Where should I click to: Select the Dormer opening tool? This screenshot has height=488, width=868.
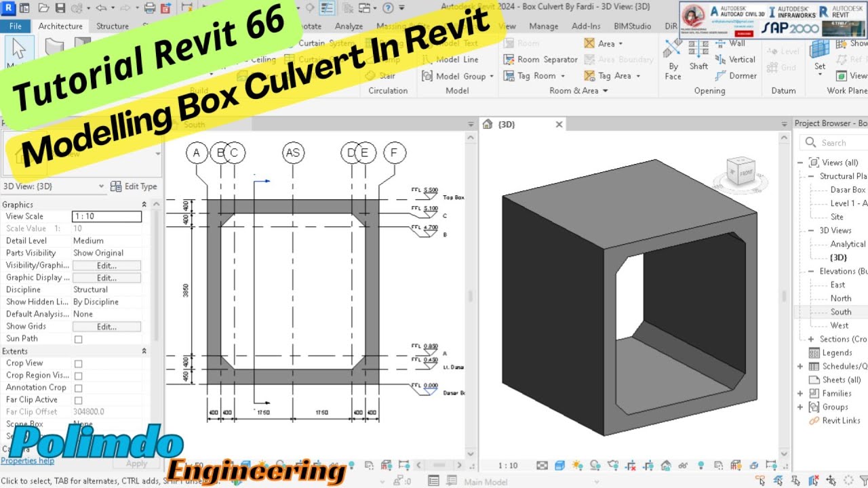pyautogui.click(x=736, y=75)
